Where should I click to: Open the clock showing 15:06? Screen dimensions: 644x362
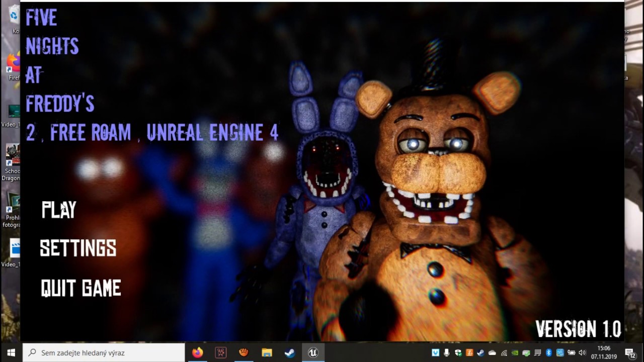point(604,352)
